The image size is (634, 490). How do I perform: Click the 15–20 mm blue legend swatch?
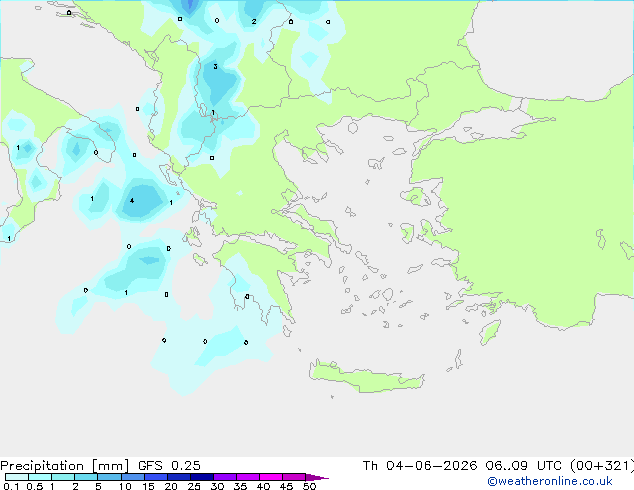[x=156, y=477]
